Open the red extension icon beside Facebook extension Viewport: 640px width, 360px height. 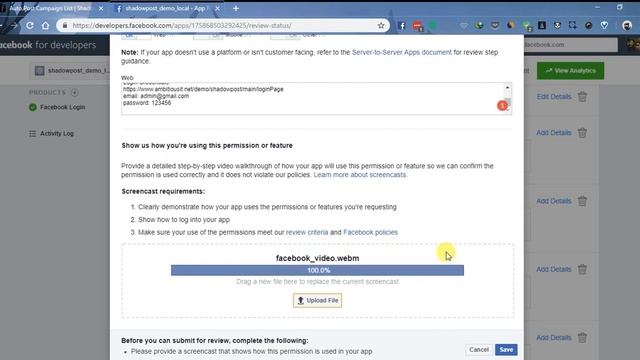[417, 26]
